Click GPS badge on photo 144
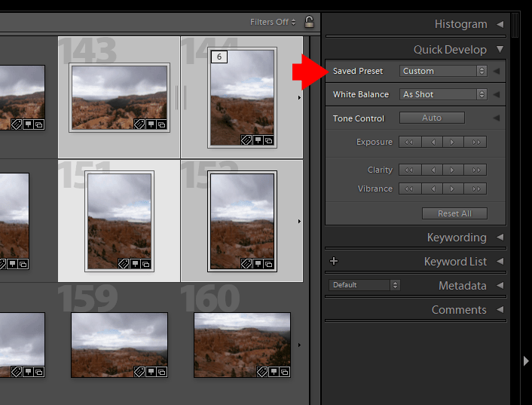 point(258,140)
